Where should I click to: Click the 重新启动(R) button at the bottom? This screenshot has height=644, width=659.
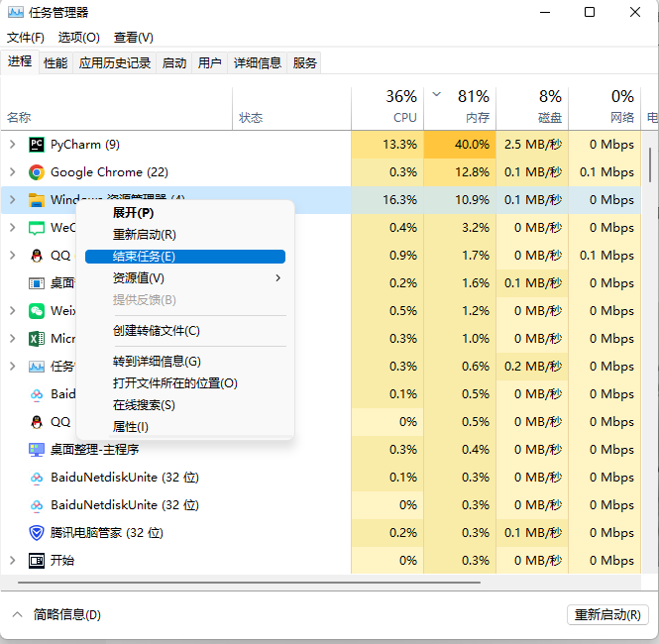[x=607, y=615]
